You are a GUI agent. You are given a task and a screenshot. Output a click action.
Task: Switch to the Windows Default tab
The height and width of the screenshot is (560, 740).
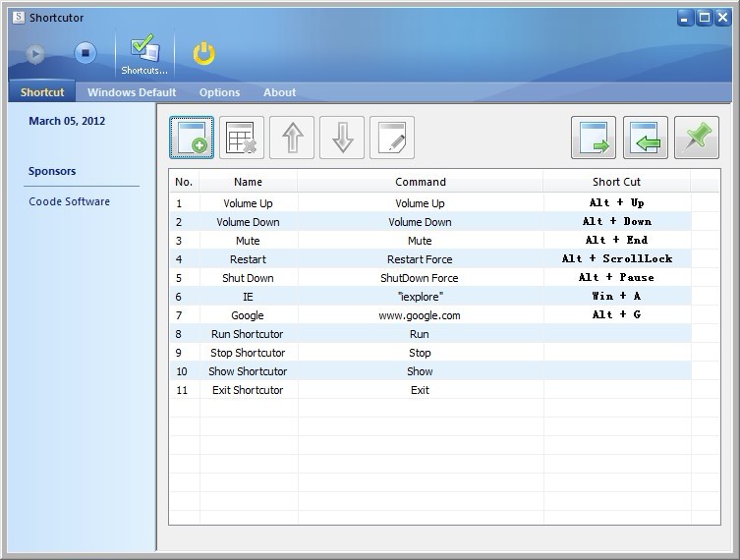132,92
